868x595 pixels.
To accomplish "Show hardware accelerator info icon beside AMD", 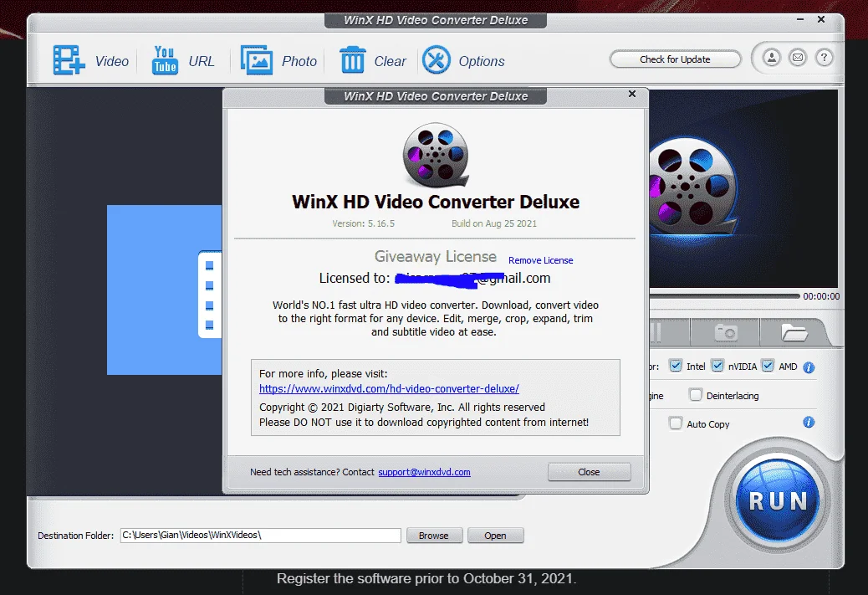I will pos(809,367).
